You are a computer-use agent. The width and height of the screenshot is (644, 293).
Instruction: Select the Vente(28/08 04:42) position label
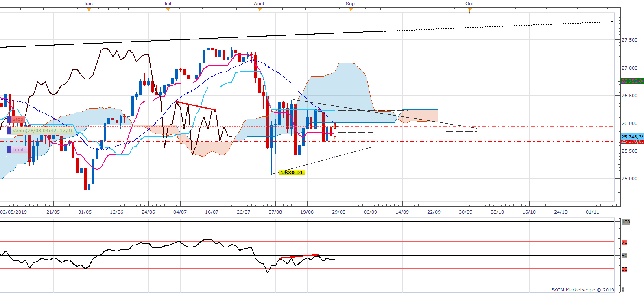(42, 131)
